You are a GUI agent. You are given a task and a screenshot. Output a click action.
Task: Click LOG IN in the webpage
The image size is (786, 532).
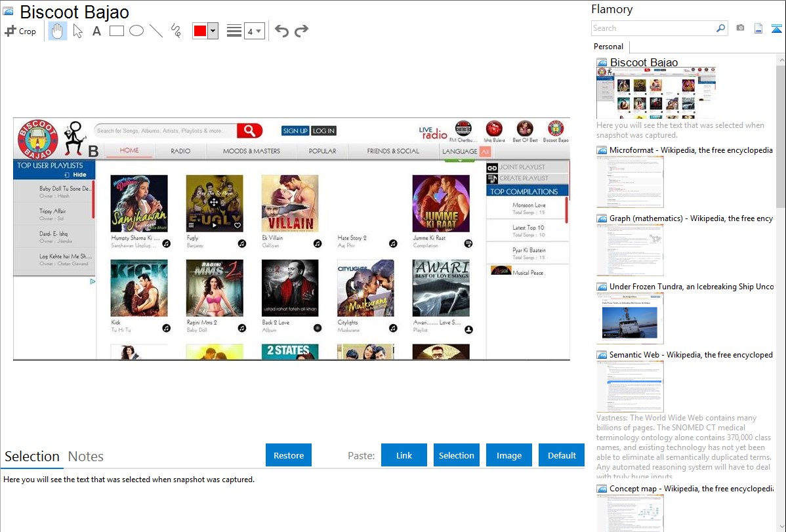pyautogui.click(x=323, y=131)
